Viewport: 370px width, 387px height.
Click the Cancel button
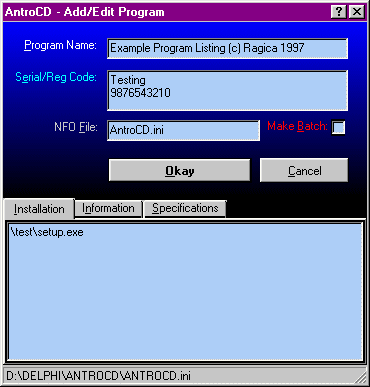(x=304, y=170)
